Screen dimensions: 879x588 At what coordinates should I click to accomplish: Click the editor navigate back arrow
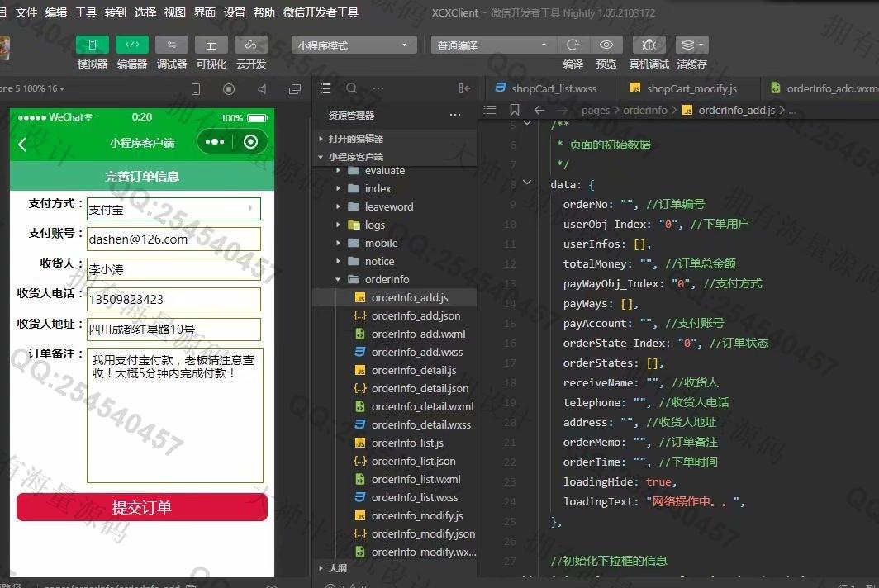point(539,110)
